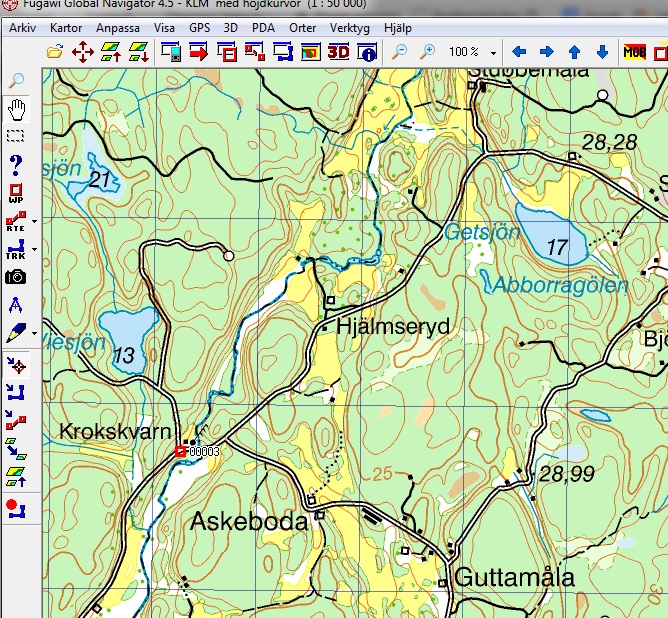Pan map left with blue arrow

coord(518,52)
